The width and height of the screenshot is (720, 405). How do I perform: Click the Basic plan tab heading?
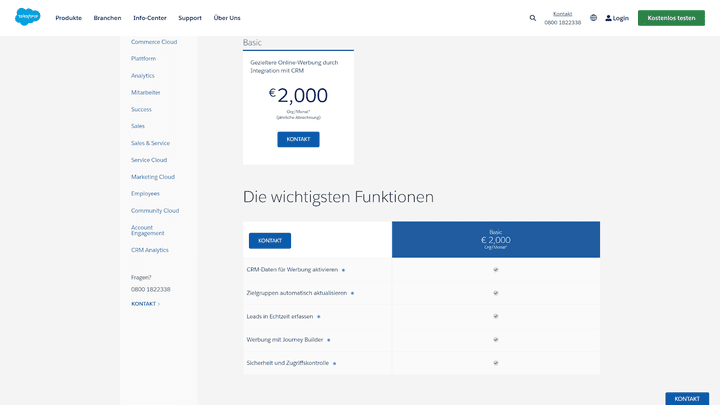pyautogui.click(x=252, y=42)
